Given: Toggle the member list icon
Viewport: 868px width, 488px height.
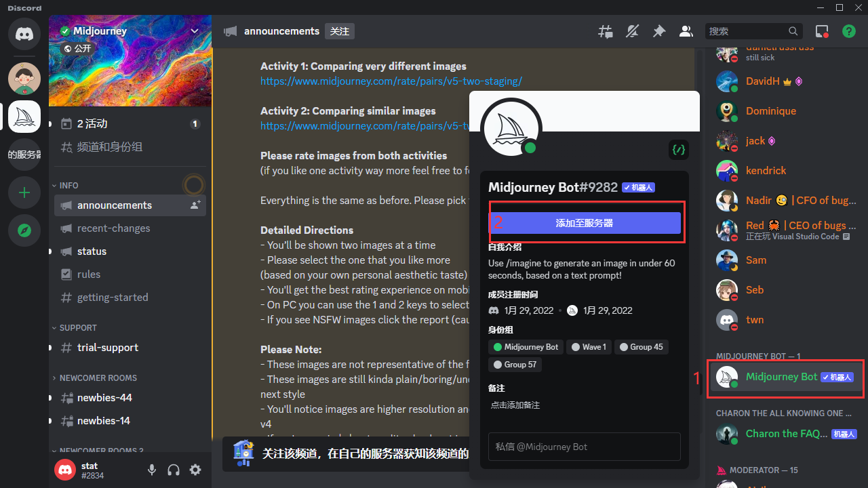Looking at the screenshot, I should (686, 31).
